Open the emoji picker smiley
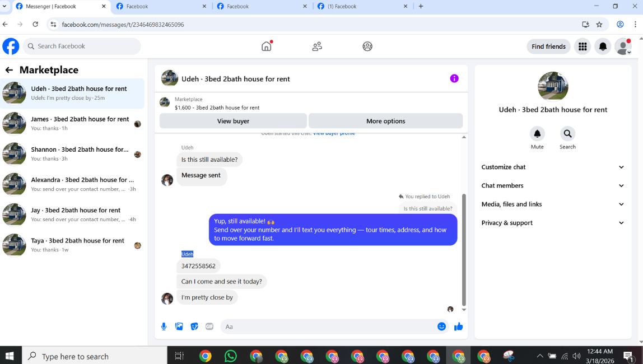 pos(441,326)
